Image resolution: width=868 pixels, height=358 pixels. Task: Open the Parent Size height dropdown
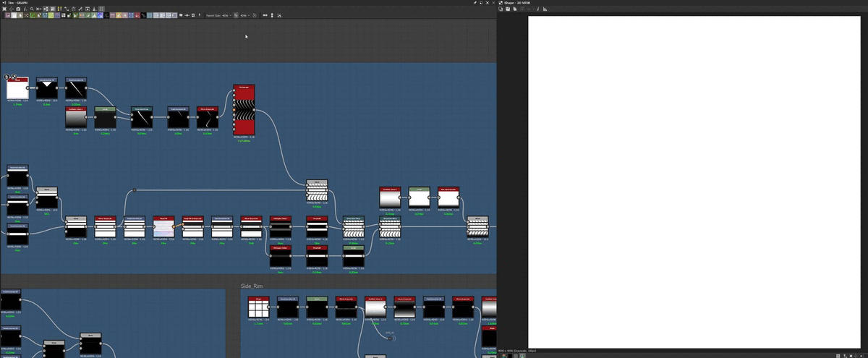pyautogui.click(x=246, y=15)
